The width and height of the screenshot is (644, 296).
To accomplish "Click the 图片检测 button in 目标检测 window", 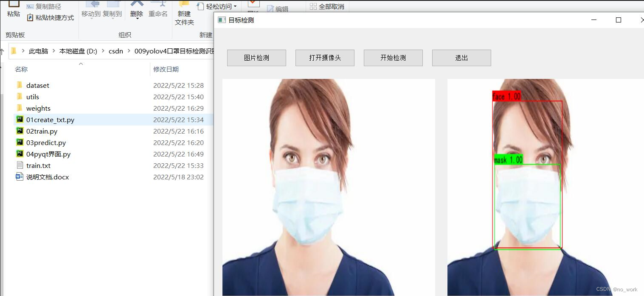I will coord(256,58).
